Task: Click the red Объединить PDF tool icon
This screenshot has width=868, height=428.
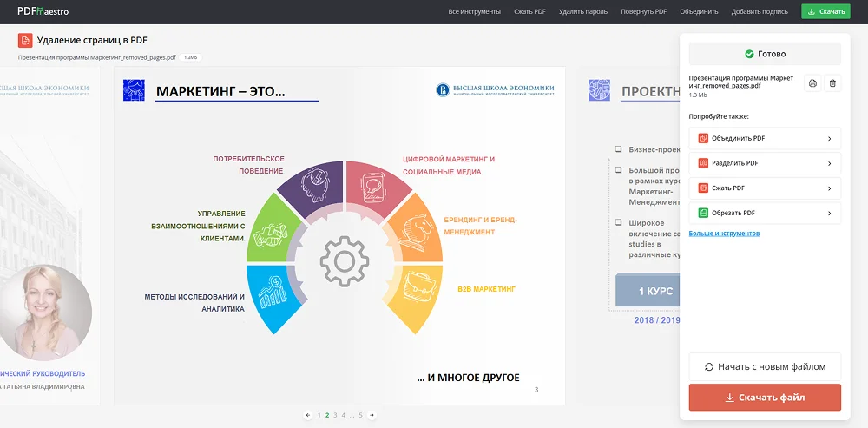Action: coord(703,138)
